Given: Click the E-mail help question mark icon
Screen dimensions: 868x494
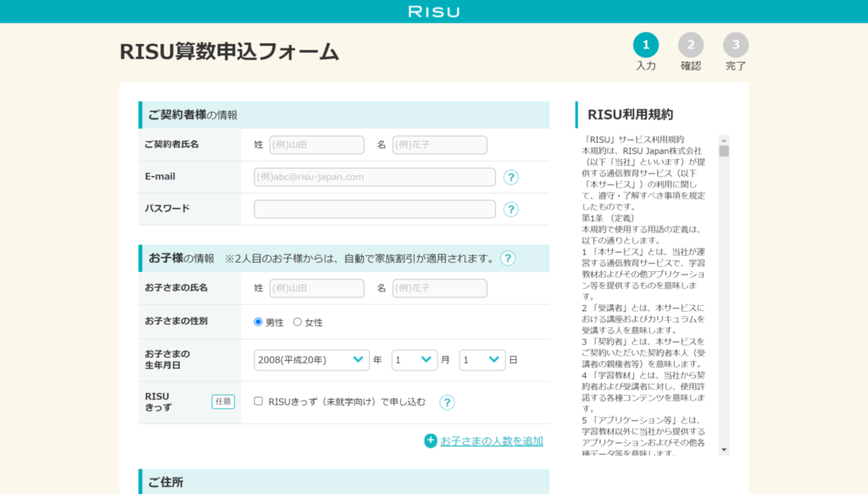Looking at the screenshot, I should coord(510,177).
